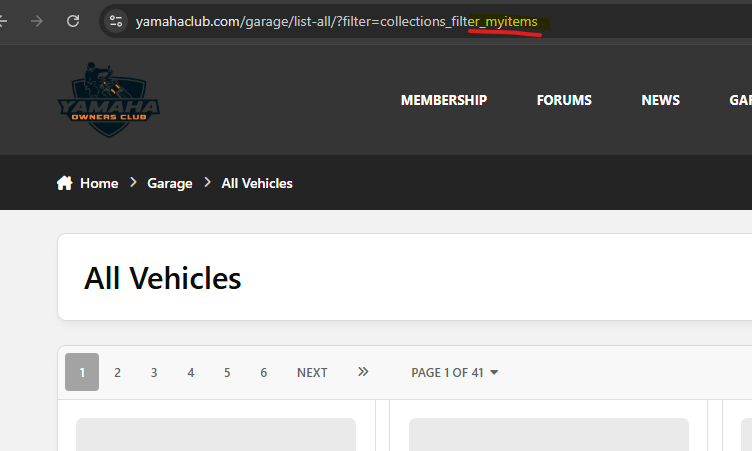
Task: Jump to last page double-arrow icon
Action: (363, 372)
